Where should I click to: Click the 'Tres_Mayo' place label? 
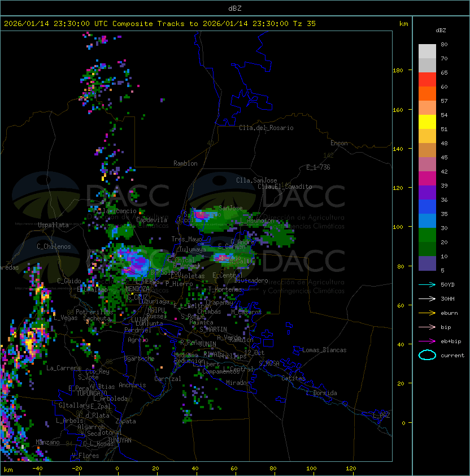[186, 239]
